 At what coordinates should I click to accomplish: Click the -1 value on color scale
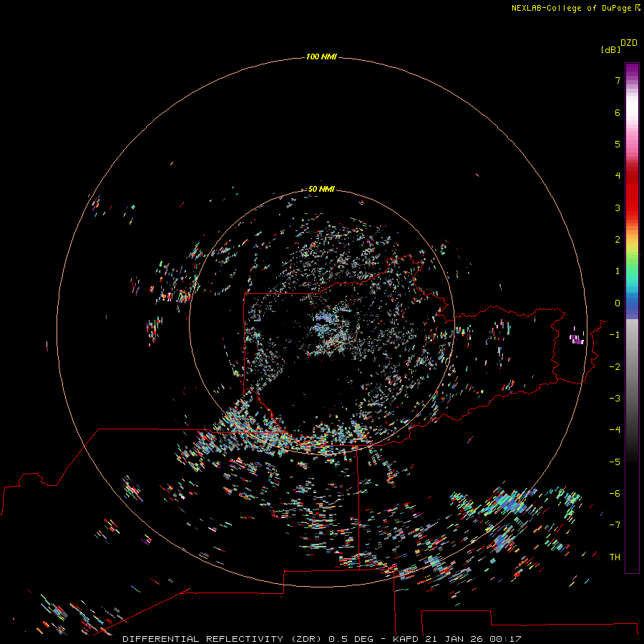615,335
